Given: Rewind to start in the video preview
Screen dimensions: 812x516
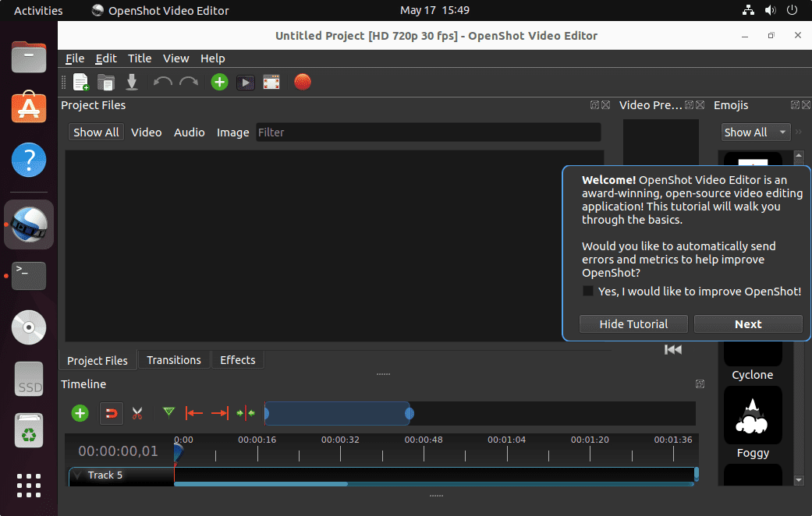Looking at the screenshot, I should (x=672, y=350).
